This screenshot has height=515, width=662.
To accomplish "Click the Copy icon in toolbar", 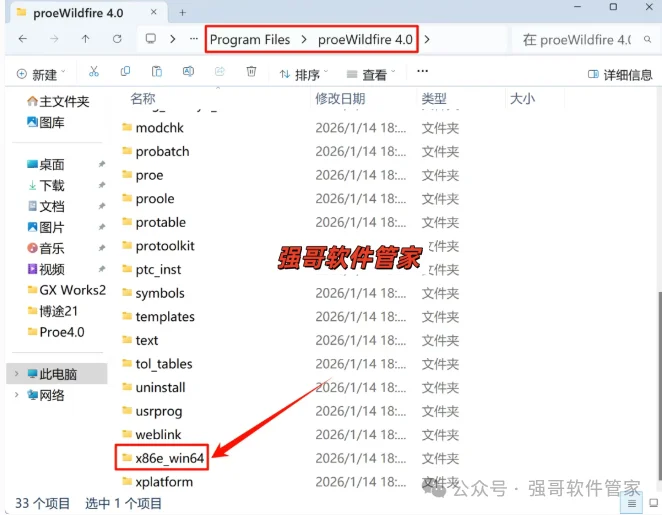I will click(x=125, y=72).
